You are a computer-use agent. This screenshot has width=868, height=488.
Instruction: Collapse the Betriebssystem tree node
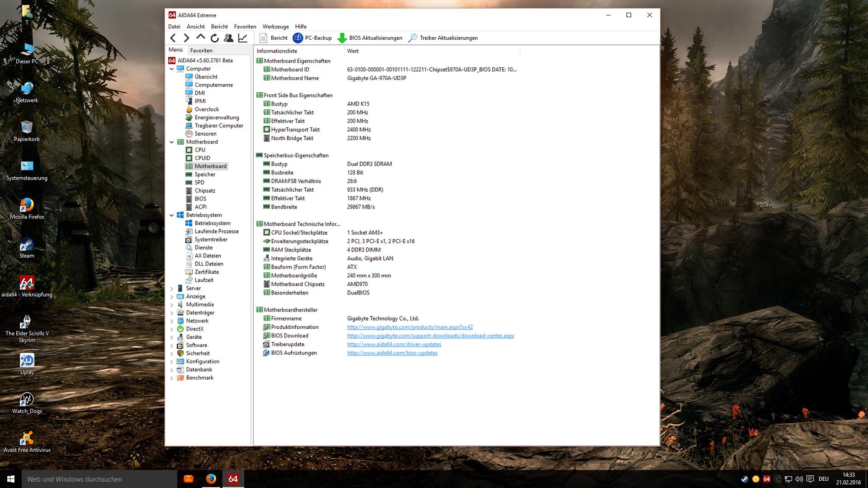(172, 215)
